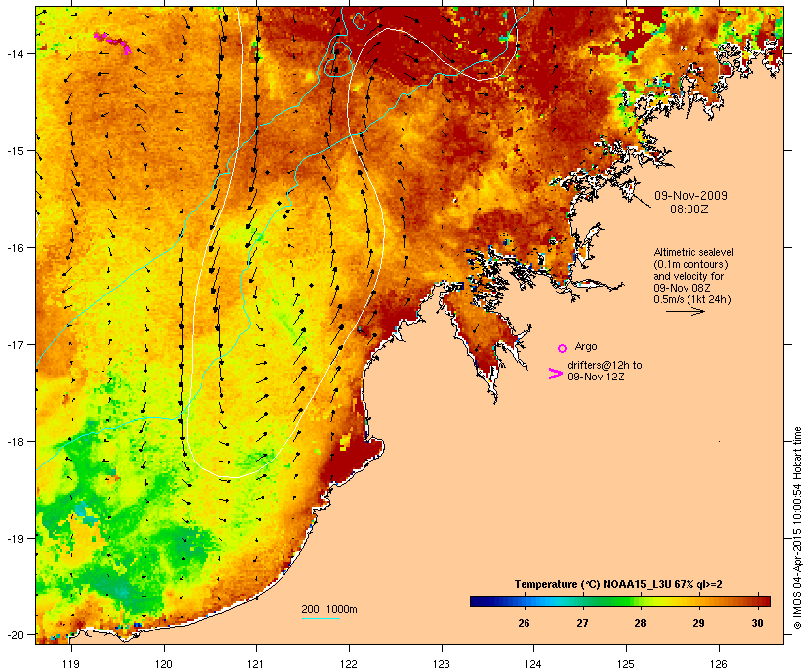
Task: Click the -19 latitude axis label
Action: pos(14,539)
